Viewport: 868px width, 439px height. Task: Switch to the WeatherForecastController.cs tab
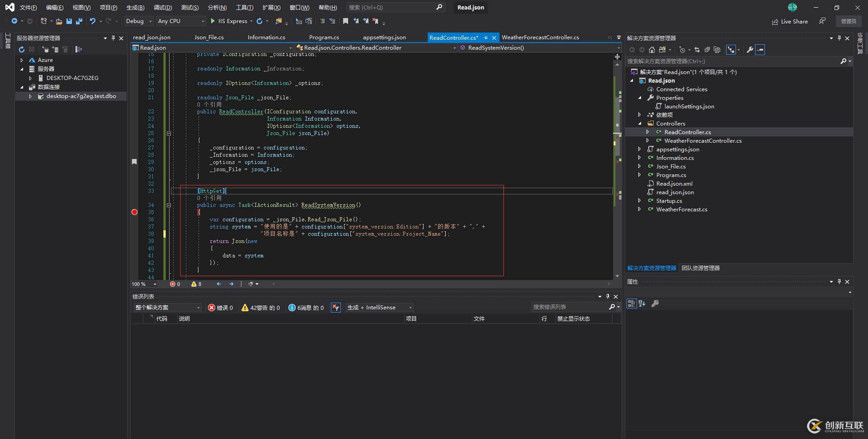[541, 37]
